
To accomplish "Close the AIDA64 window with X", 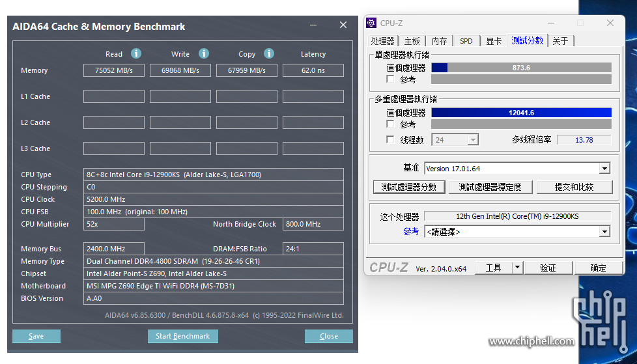I will [x=343, y=25].
